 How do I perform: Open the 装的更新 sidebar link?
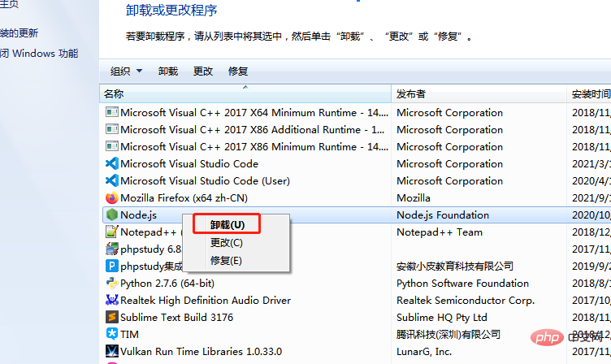tap(19, 33)
